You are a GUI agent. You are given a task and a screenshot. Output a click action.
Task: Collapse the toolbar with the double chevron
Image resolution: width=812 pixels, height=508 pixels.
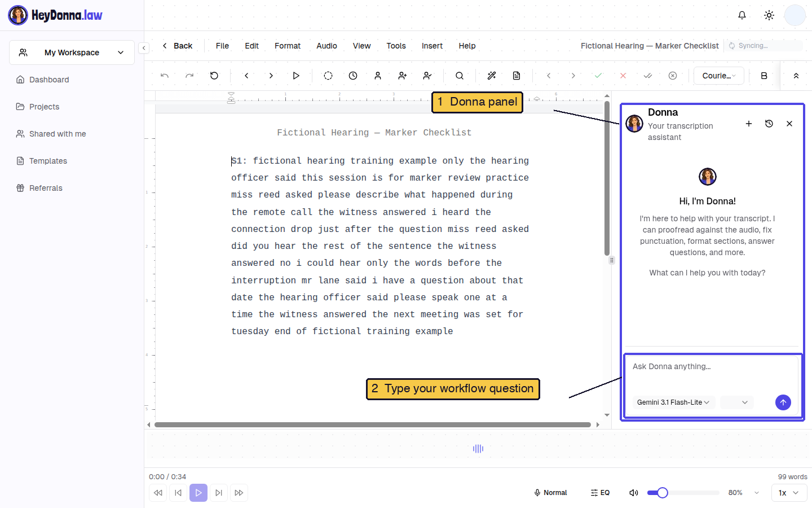tap(796, 76)
